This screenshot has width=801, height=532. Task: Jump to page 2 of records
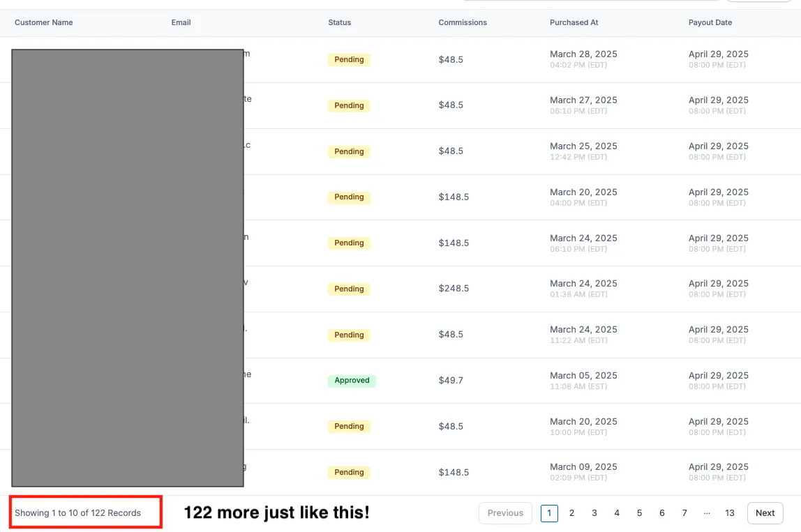click(571, 513)
